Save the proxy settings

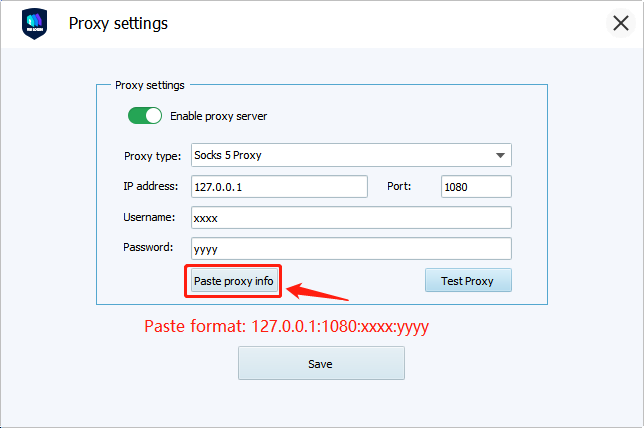pos(321,363)
